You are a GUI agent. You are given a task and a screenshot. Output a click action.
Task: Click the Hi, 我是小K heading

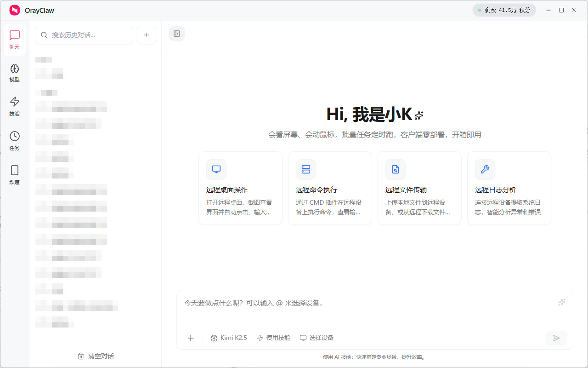(x=369, y=114)
